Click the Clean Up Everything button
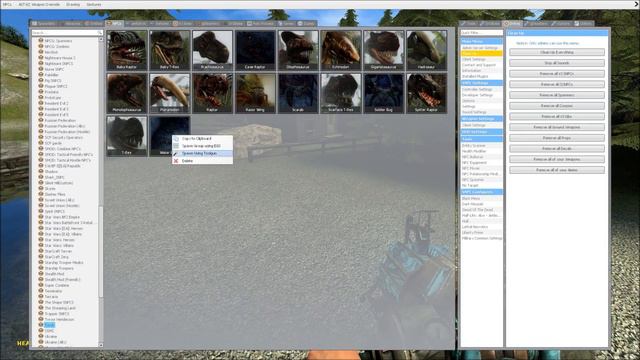The height and width of the screenshot is (360, 640). click(x=557, y=52)
